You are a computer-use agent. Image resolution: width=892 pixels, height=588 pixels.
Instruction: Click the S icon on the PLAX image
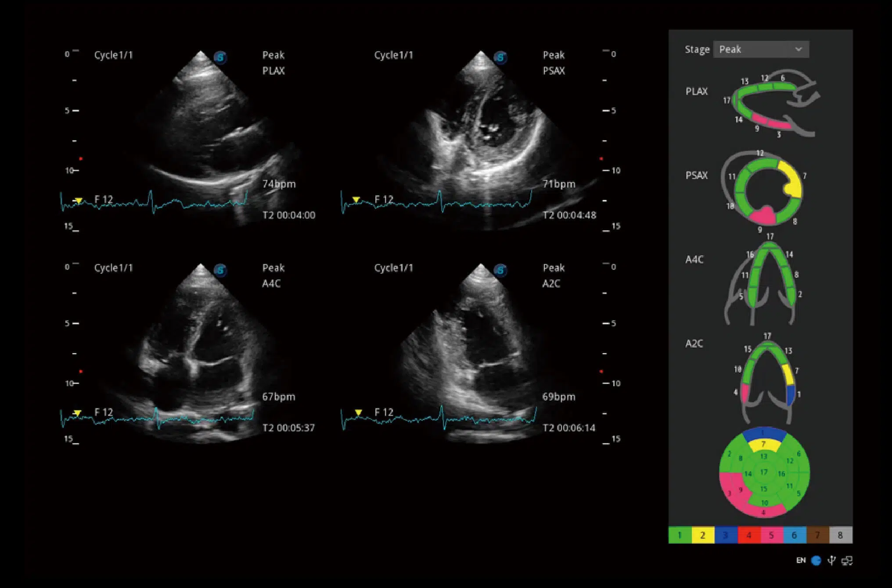(220, 57)
